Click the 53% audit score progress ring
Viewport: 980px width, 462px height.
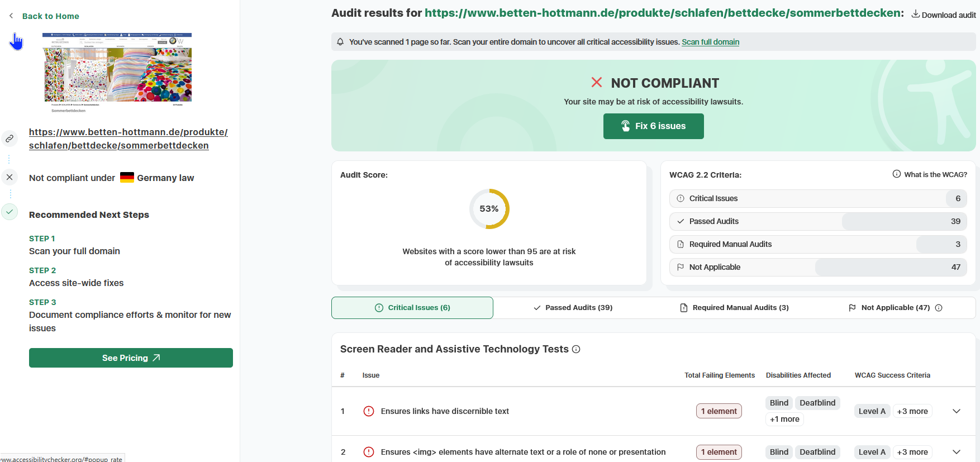pos(489,209)
